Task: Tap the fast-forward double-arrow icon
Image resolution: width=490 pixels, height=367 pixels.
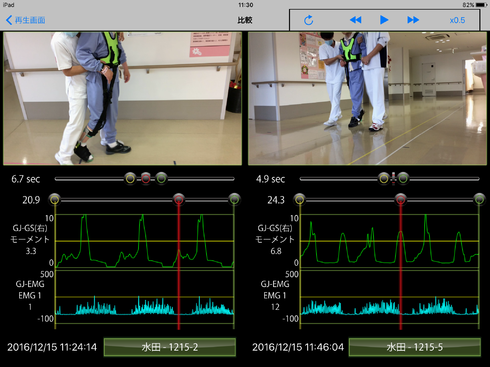Action: coord(413,20)
